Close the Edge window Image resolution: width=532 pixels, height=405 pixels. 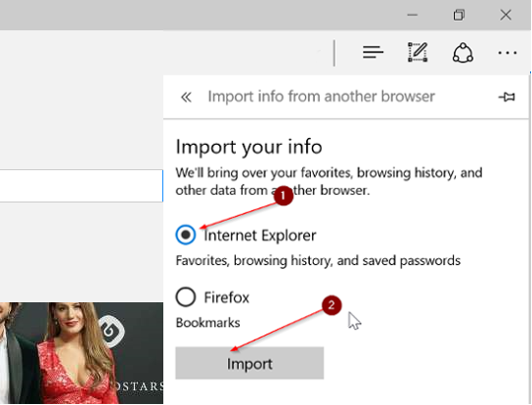tap(506, 15)
